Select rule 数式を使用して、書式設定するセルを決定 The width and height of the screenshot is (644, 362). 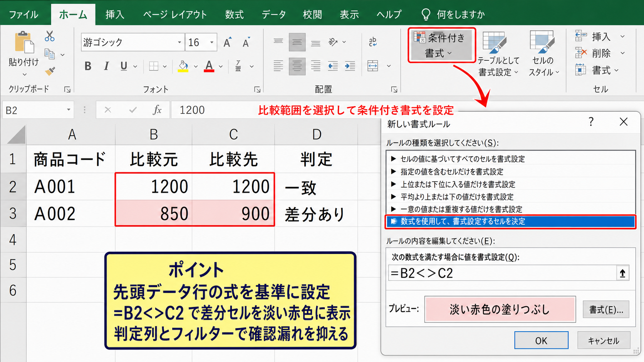click(510, 222)
